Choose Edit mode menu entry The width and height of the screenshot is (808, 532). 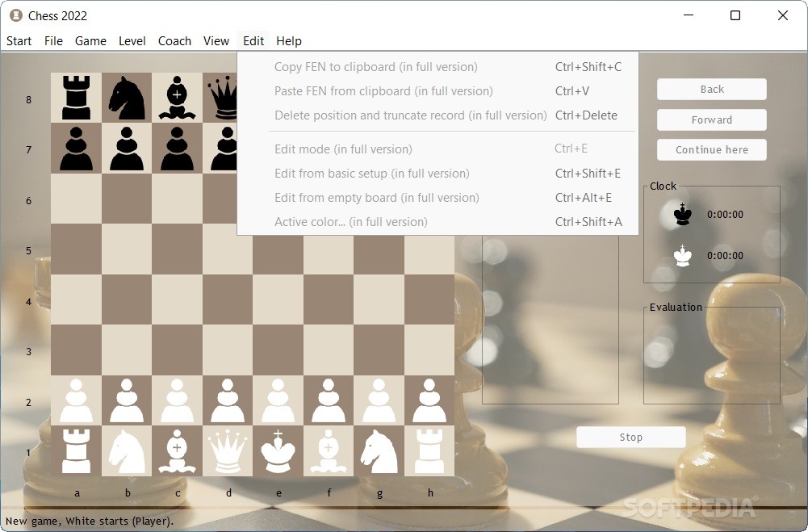[437, 149]
